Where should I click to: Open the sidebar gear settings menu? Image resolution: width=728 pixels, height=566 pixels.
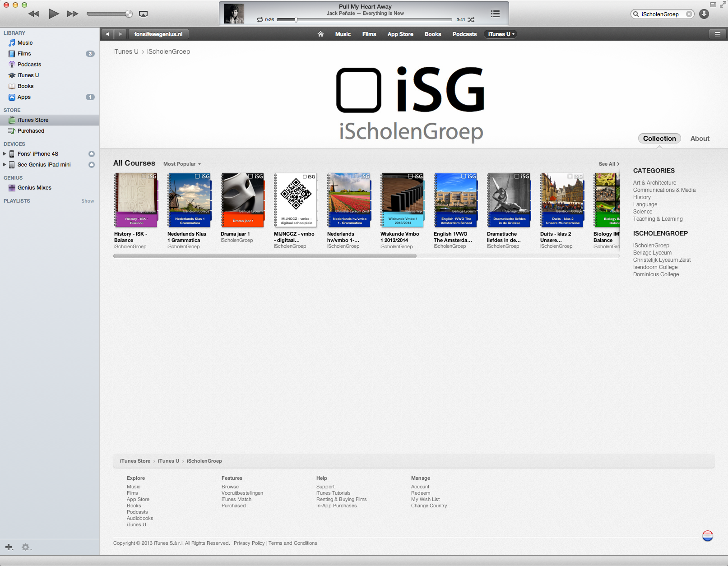click(26, 547)
